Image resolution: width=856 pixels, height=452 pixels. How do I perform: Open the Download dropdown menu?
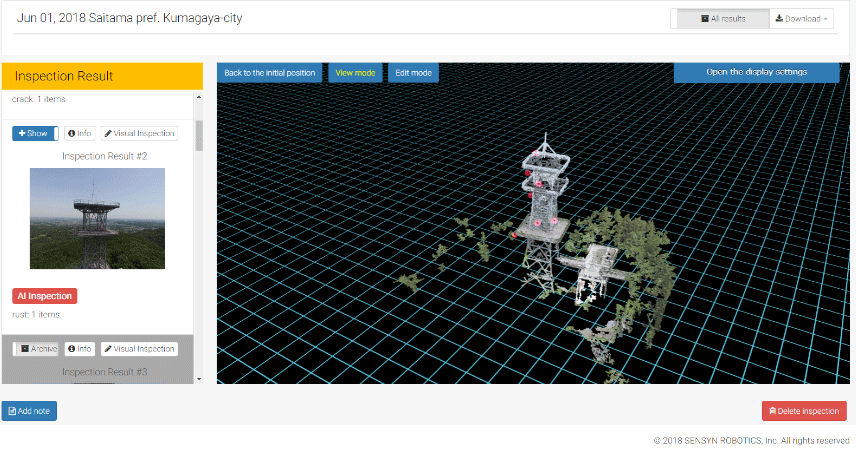801,18
